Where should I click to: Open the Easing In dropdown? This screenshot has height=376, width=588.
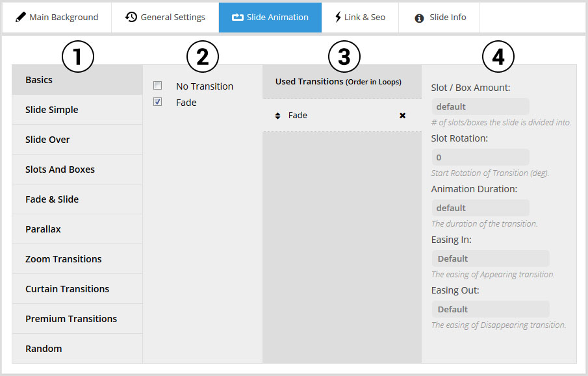(491, 258)
